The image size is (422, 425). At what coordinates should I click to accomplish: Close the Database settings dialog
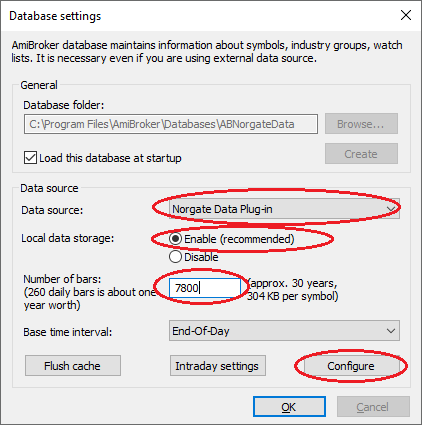tap(406, 15)
